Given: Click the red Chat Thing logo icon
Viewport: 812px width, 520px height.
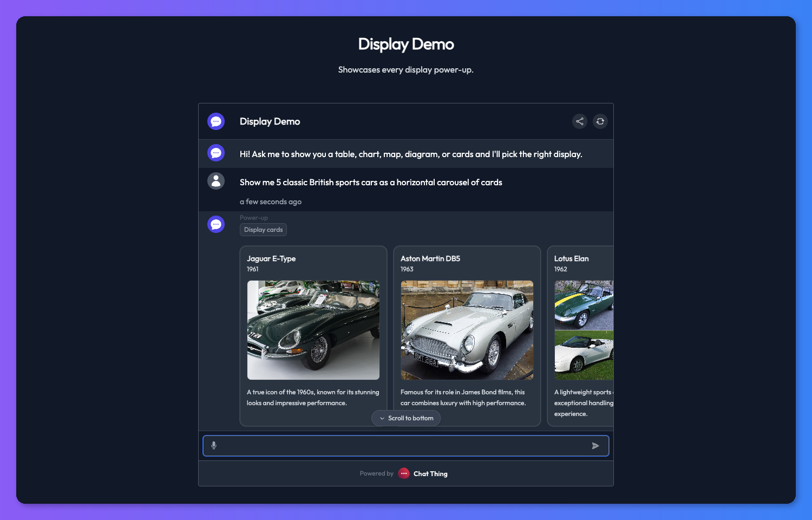Looking at the screenshot, I should pyautogui.click(x=404, y=473).
